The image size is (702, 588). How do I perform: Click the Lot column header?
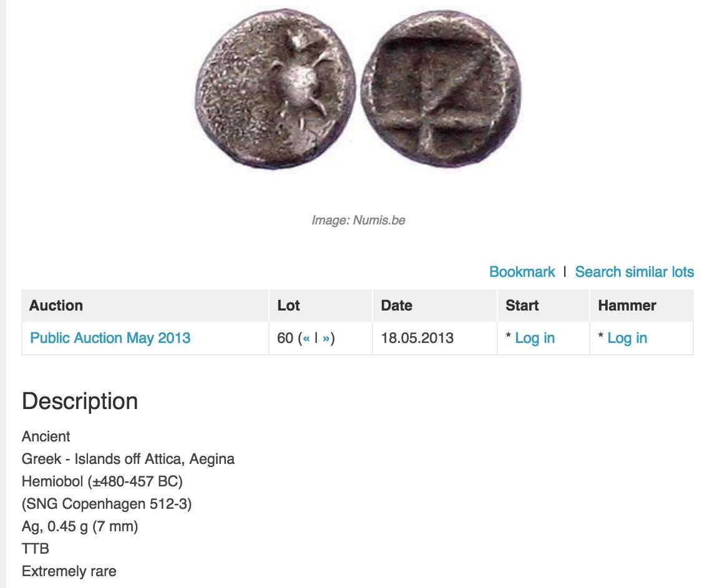289,306
